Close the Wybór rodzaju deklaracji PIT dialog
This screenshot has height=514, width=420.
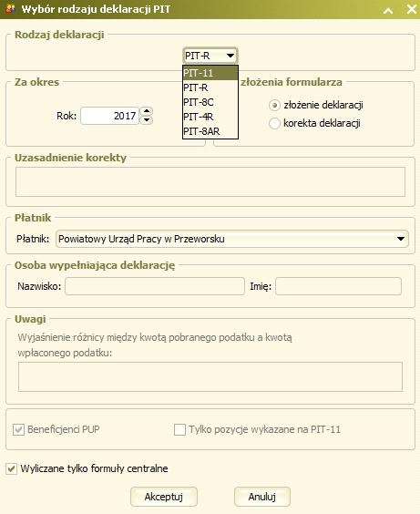pos(412,9)
